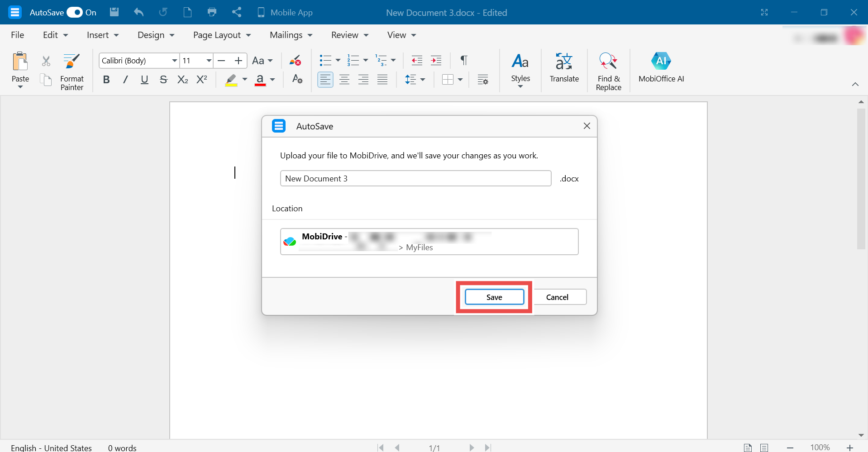This screenshot has height=452, width=868.
Task: Center the text
Action: click(344, 80)
